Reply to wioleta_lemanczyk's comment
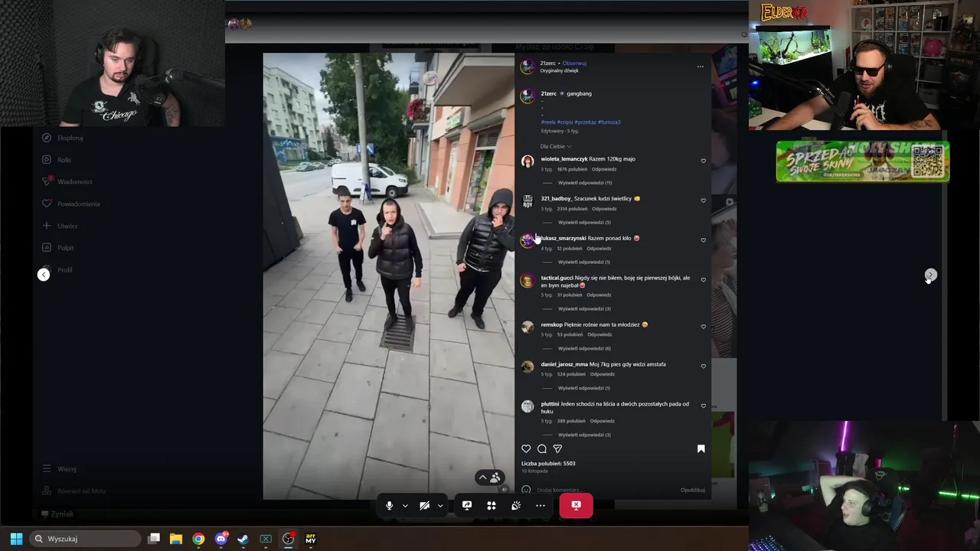Image resolution: width=980 pixels, height=551 pixels. point(604,169)
